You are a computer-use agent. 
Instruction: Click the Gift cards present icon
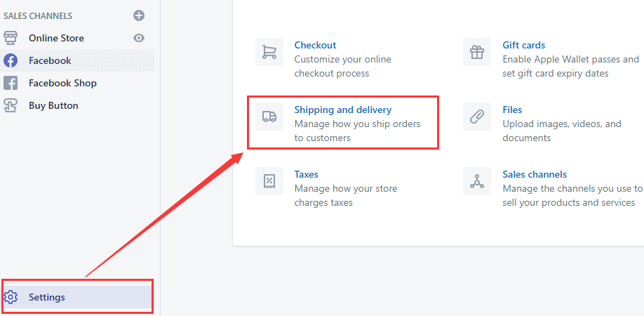click(x=477, y=52)
